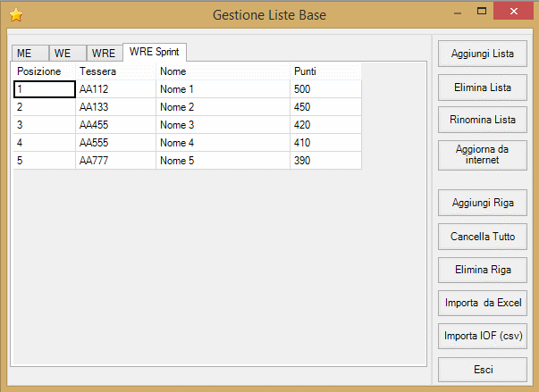Exit using the Esci button

coord(483,370)
